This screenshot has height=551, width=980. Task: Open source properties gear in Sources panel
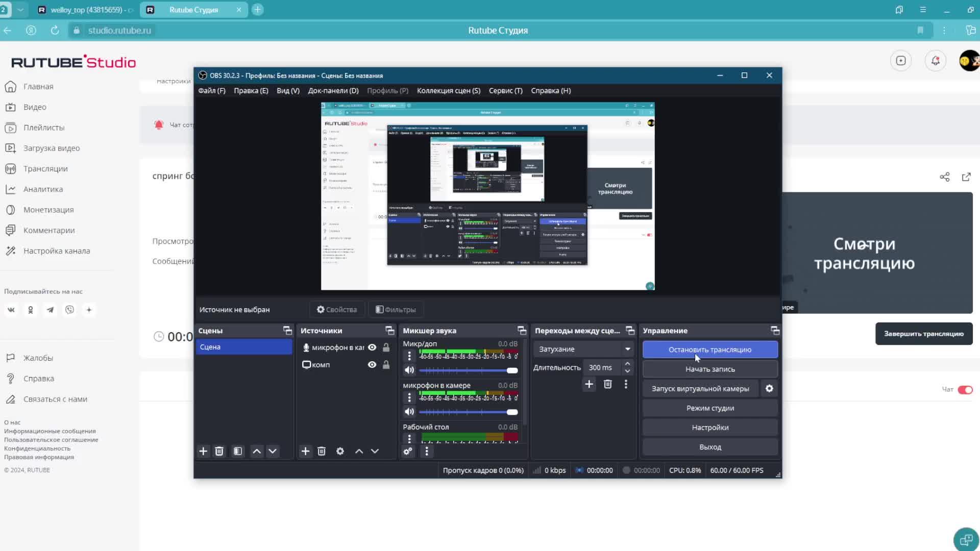tap(340, 452)
